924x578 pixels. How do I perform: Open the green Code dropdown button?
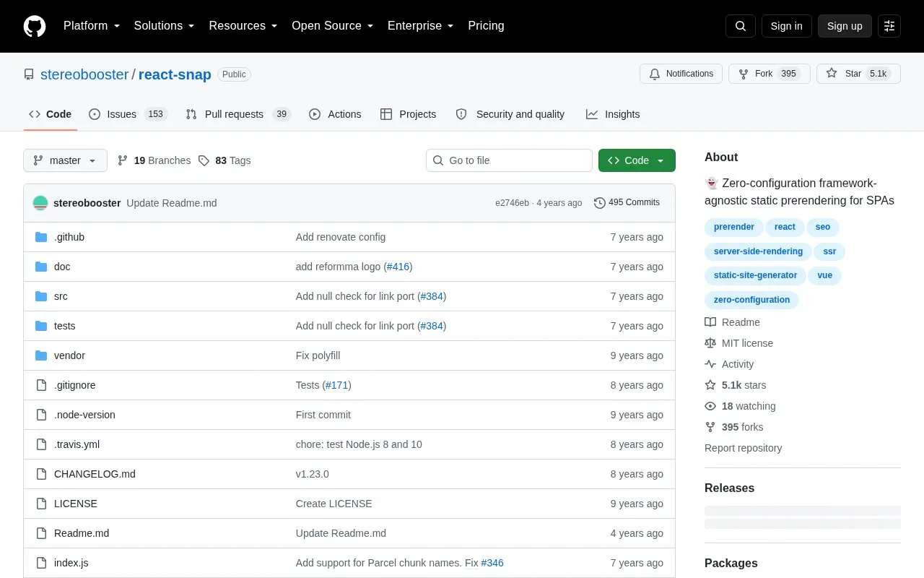pos(637,160)
